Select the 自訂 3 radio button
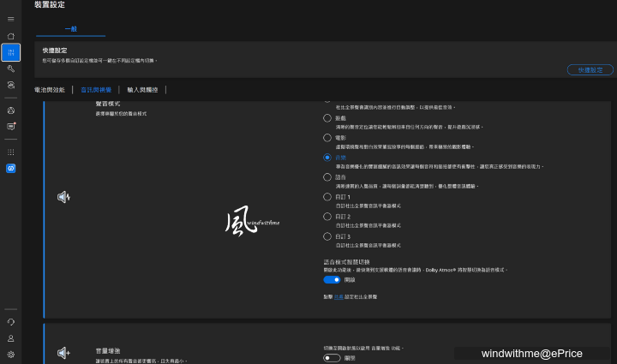This screenshot has width=617, height=364. [327, 236]
